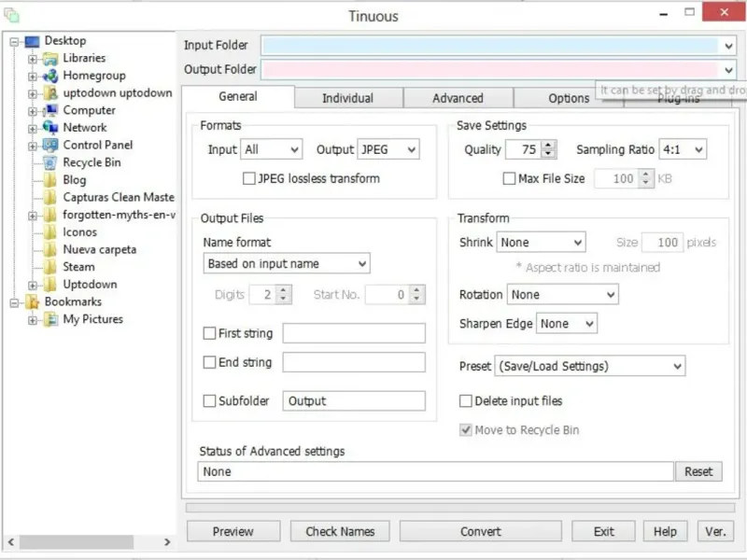This screenshot has height=560, width=747.
Task: Click the End string text field
Action: pyautogui.click(x=354, y=362)
